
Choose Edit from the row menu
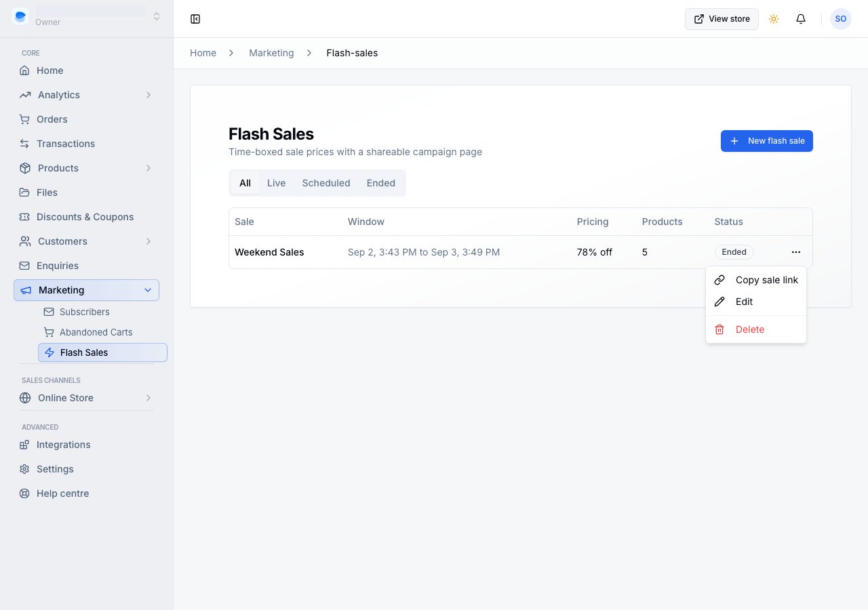[x=756, y=302]
